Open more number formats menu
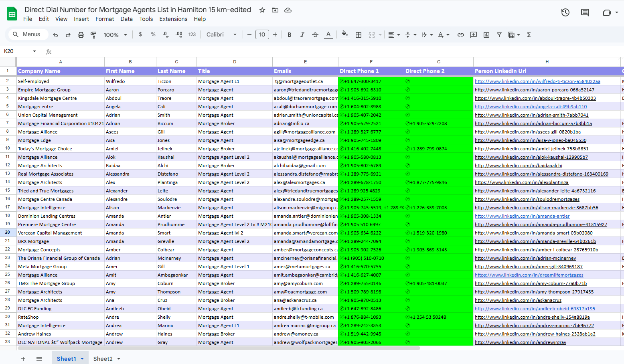 [192, 34]
